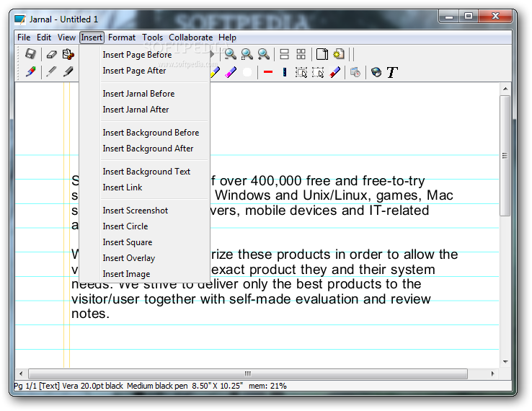Open the View menu

click(66, 37)
